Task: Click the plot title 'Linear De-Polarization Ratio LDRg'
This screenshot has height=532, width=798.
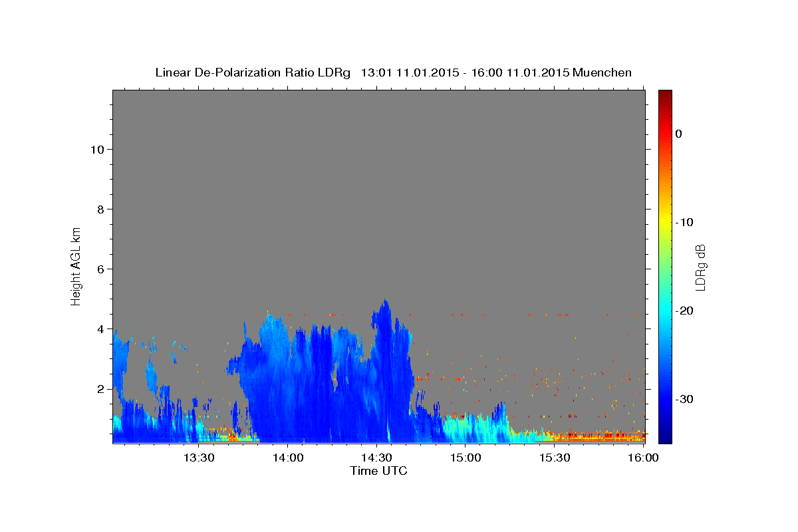Action: pos(252,72)
